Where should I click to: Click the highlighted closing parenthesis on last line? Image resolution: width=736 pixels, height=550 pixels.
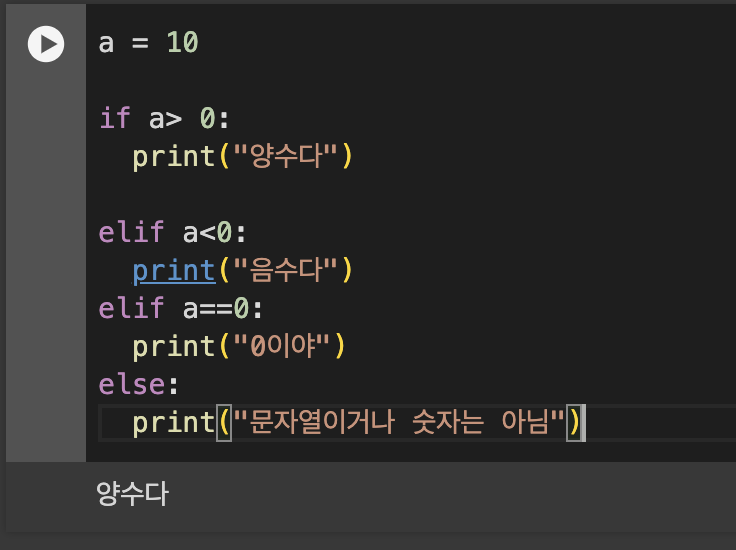point(575,423)
